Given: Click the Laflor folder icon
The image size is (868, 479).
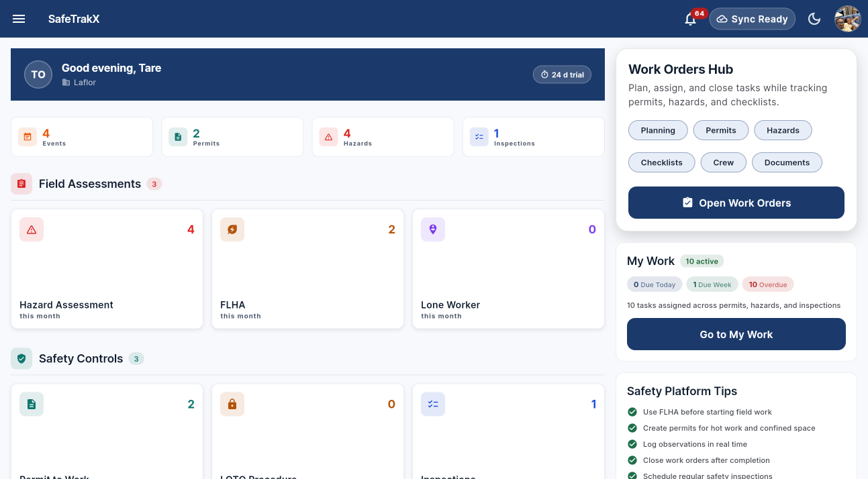Looking at the screenshot, I should [66, 83].
